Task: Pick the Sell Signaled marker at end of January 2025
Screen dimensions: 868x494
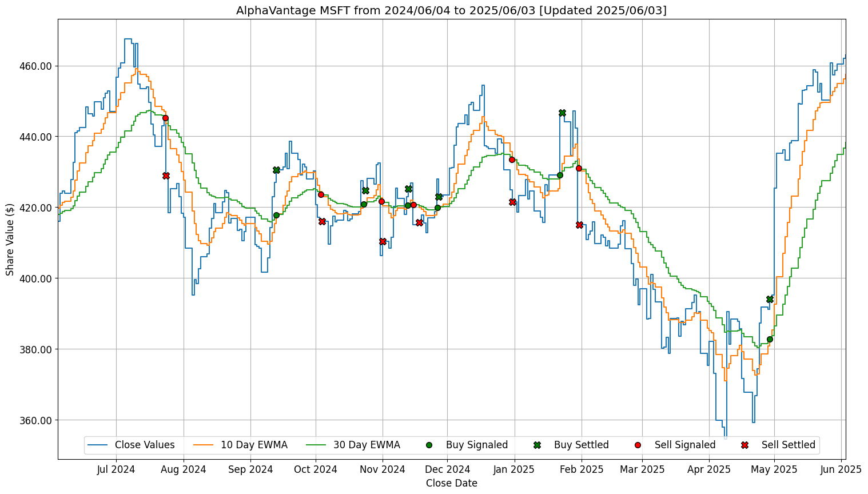Action: (579, 168)
